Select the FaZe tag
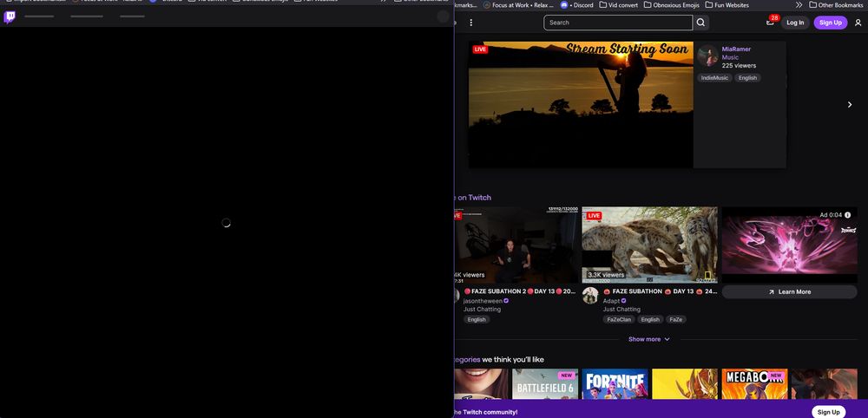The height and width of the screenshot is (418, 868). pos(675,320)
